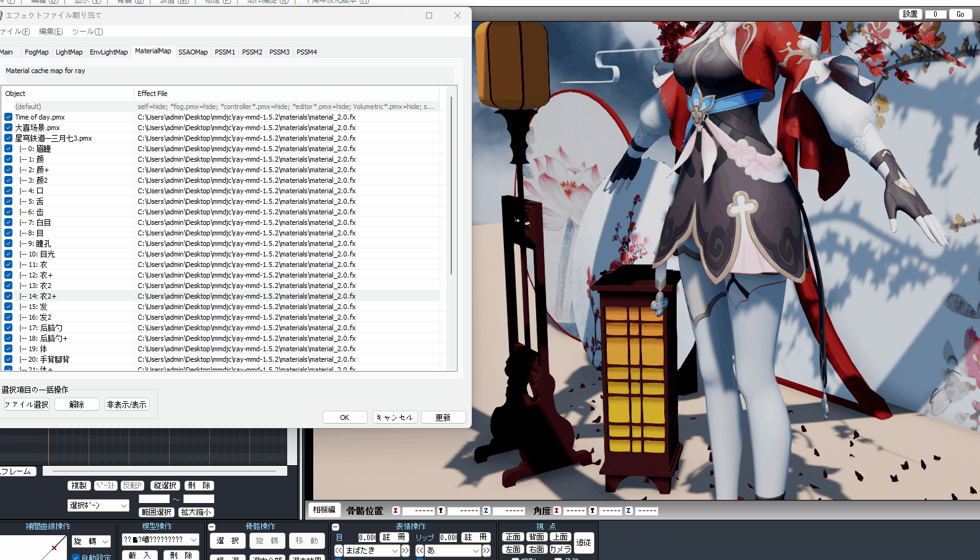
Task: Switch to the Main tab
Action: [7, 52]
